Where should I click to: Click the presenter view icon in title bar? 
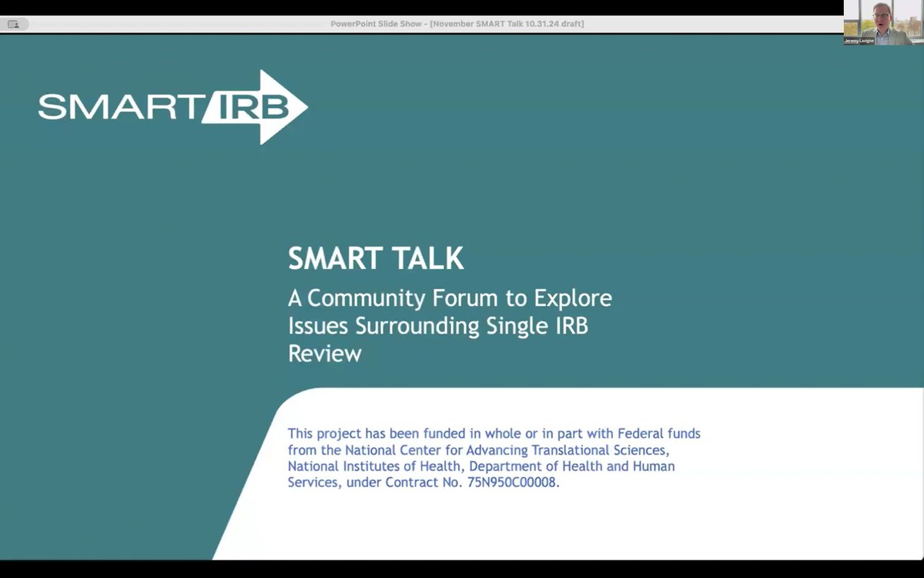(13, 24)
